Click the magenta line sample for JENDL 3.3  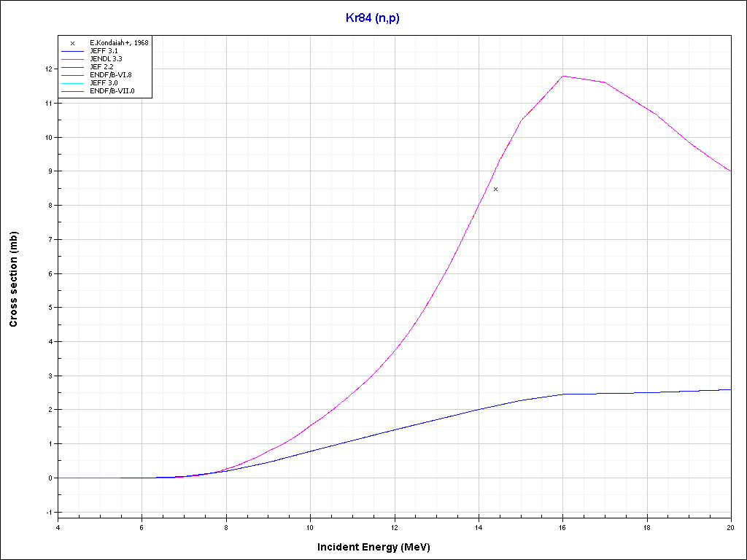72,59
